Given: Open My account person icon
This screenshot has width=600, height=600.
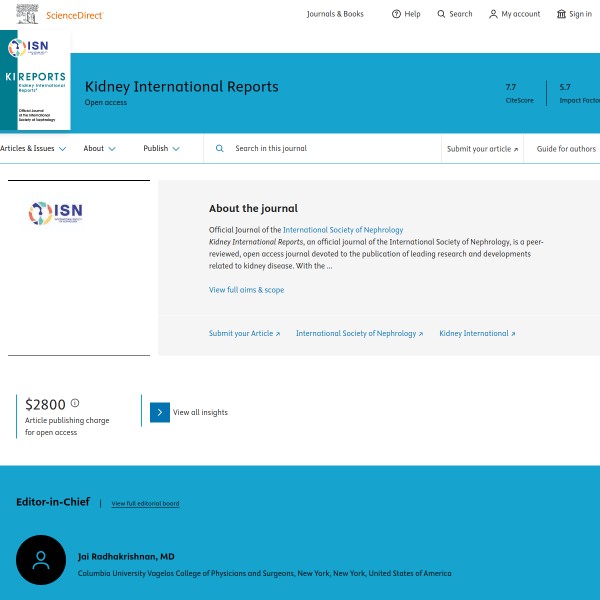Looking at the screenshot, I should coord(493,14).
